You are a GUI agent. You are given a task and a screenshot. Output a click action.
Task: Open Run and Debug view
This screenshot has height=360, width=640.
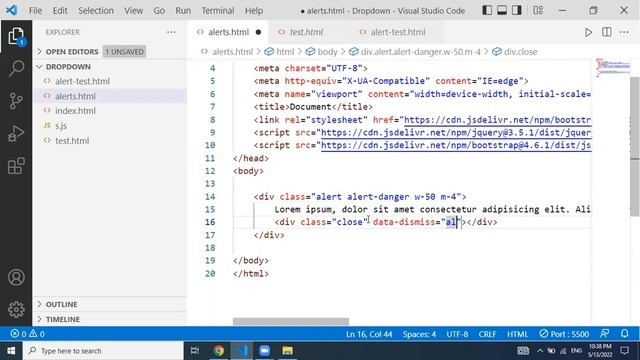click(x=16, y=133)
